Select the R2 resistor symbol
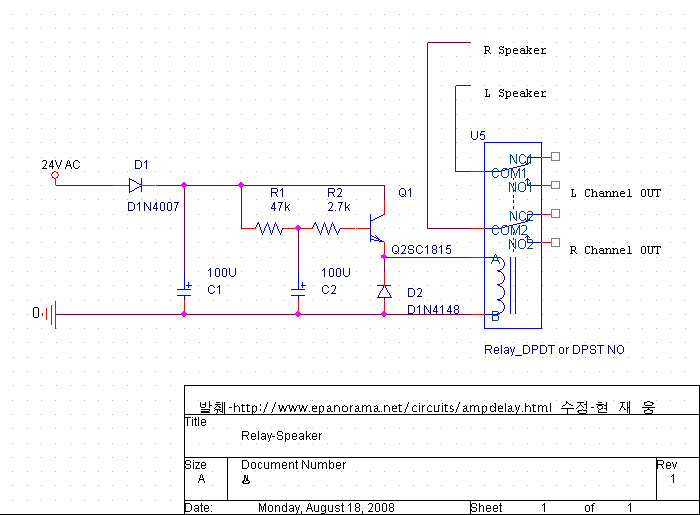700x515 pixels. 326,228
